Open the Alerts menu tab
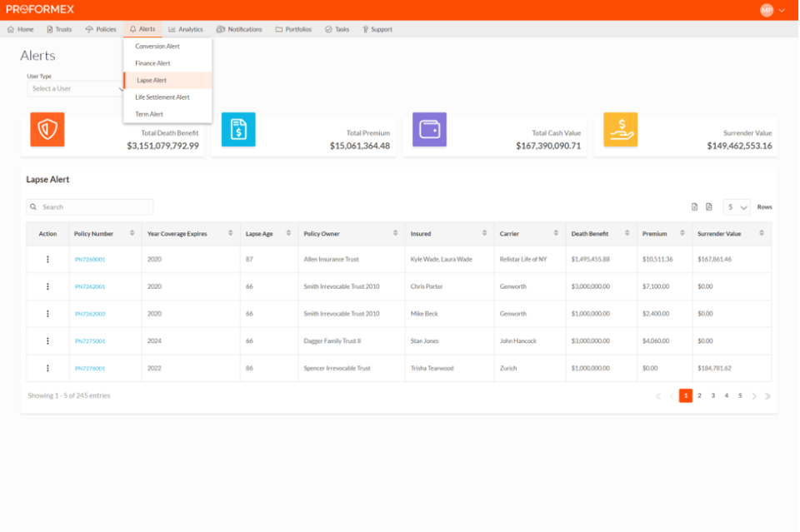This screenshot has width=800, height=532. [x=142, y=29]
